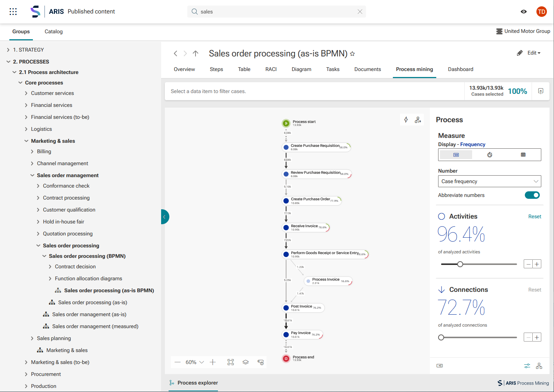Expand the Customer services node

coord(26,93)
